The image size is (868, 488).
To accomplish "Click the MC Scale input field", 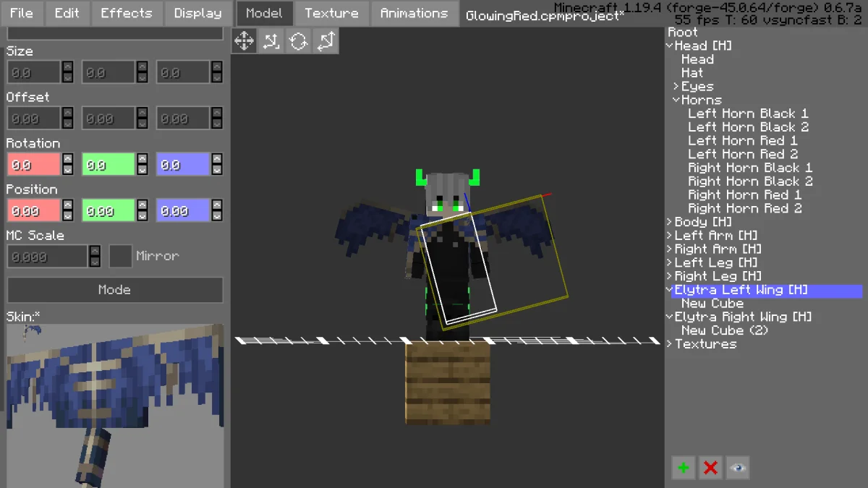I will [x=48, y=257].
